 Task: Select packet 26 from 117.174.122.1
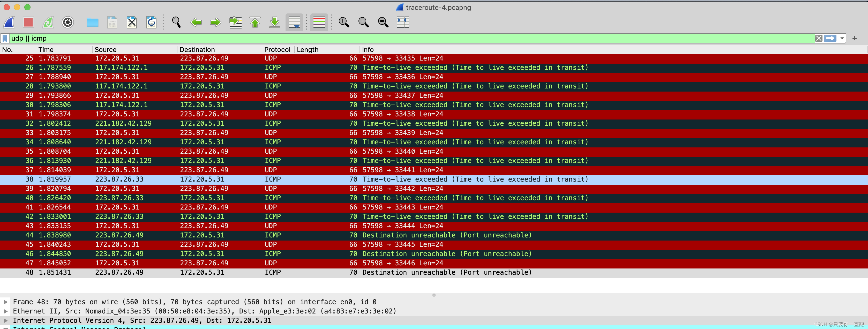pos(434,68)
